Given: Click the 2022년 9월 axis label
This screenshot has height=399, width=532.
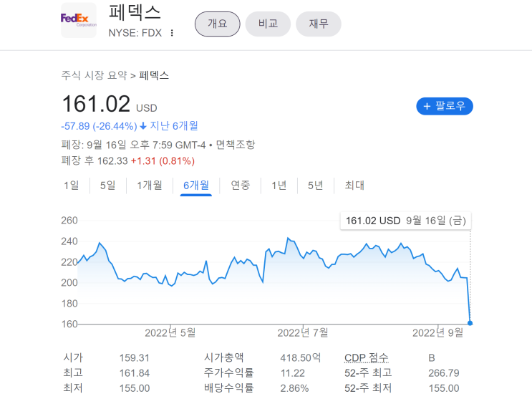Looking at the screenshot, I should click(437, 333).
